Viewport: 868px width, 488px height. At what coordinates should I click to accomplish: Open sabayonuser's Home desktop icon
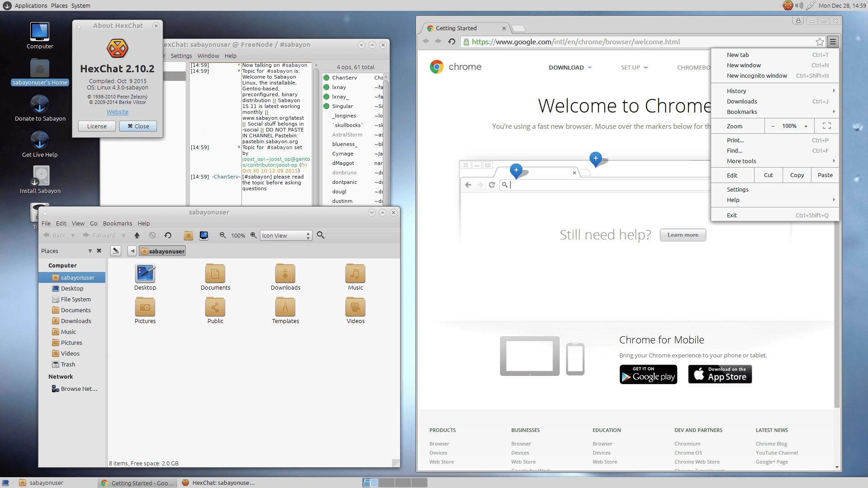pyautogui.click(x=40, y=72)
